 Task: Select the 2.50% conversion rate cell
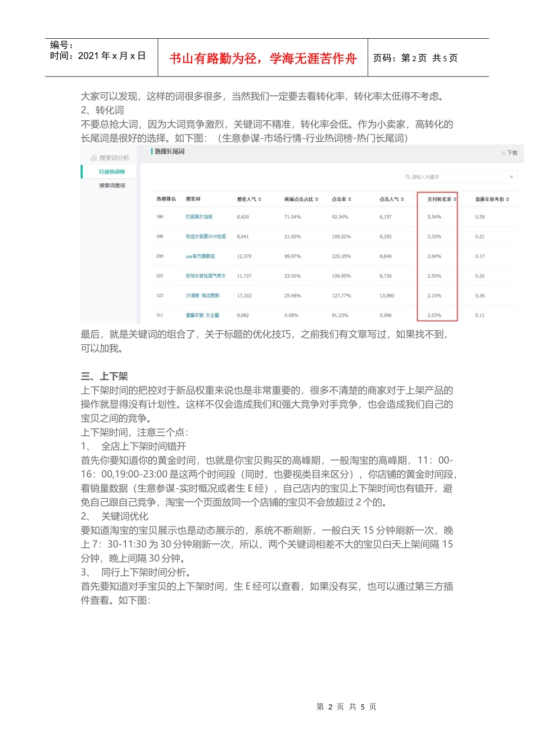click(434, 276)
